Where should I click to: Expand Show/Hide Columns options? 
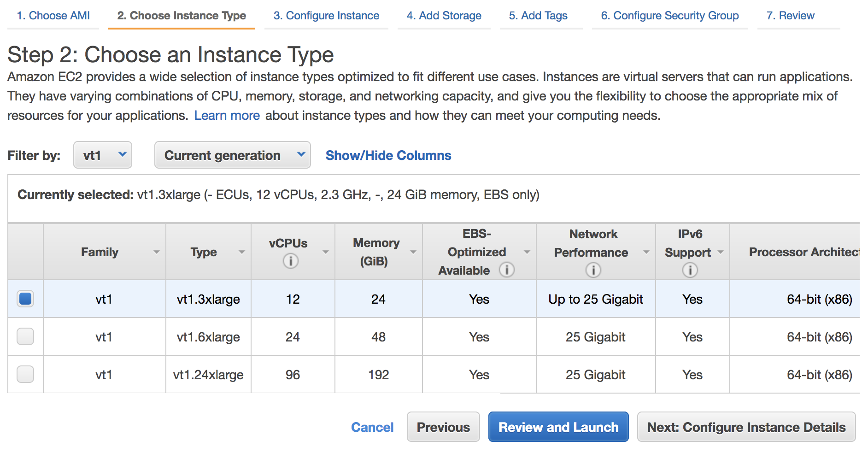388,156
